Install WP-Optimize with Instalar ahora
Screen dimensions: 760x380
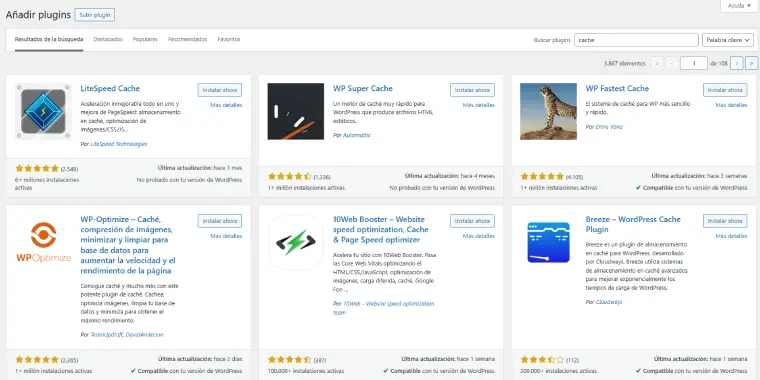pyautogui.click(x=220, y=221)
